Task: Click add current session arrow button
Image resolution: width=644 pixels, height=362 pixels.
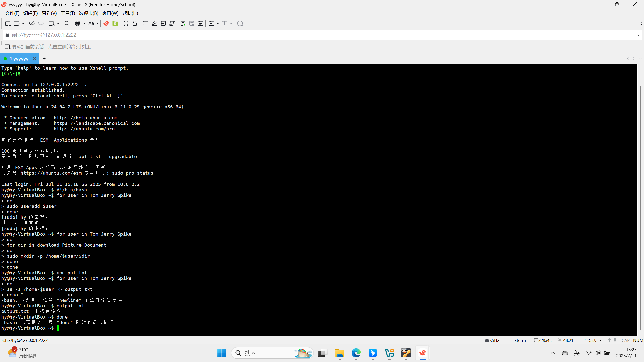Action: [7, 47]
